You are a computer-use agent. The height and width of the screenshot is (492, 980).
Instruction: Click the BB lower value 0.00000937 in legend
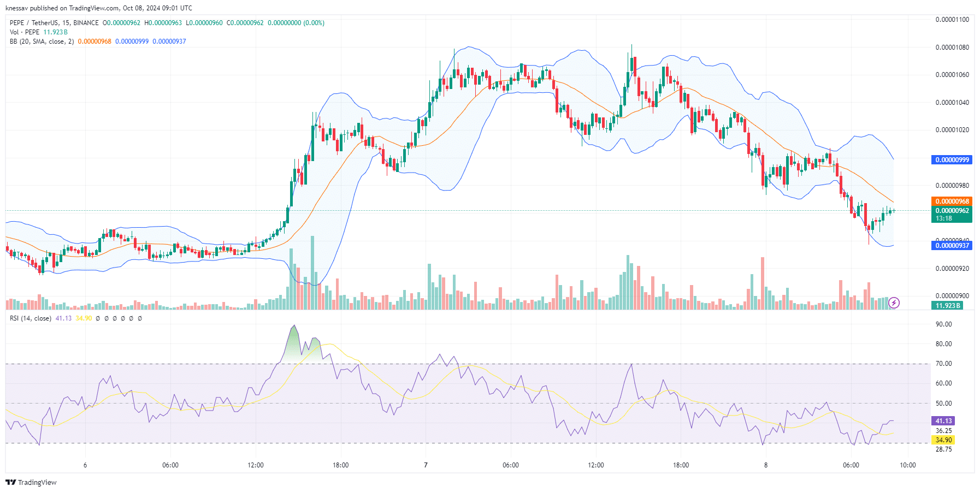click(x=169, y=42)
